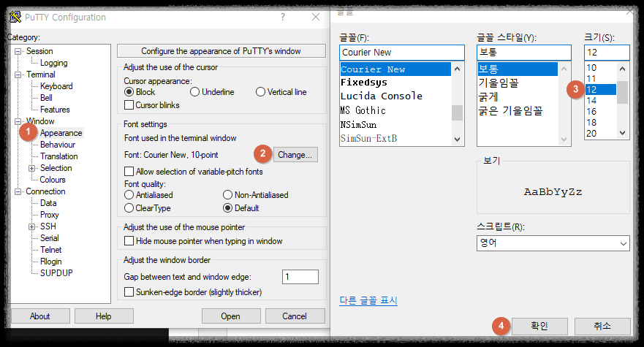Image resolution: width=644 pixels, height=347 pixels.
Task: Open Behaviour settings category
Action: [58, 145]
